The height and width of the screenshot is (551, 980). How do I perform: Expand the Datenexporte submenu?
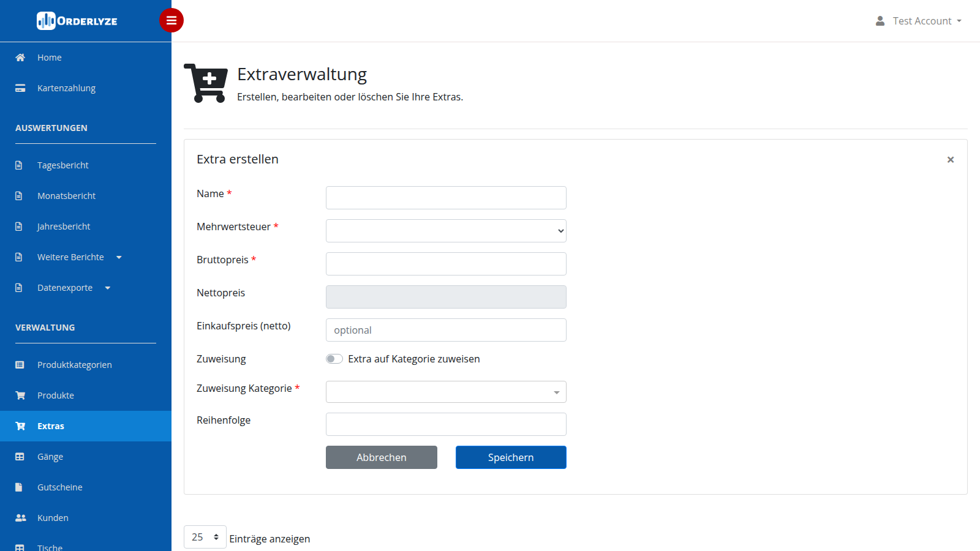click(74, 288)
